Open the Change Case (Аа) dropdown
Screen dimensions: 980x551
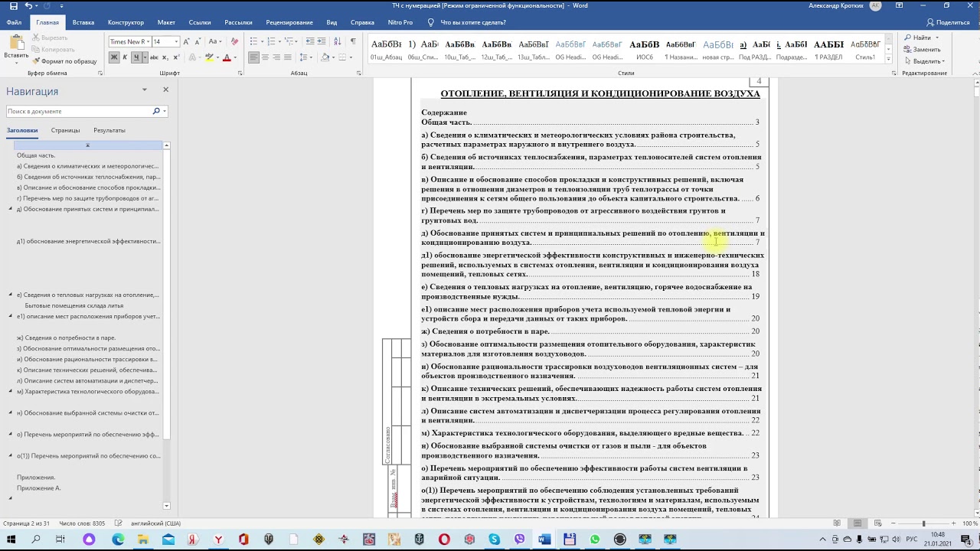coord(215,41)
